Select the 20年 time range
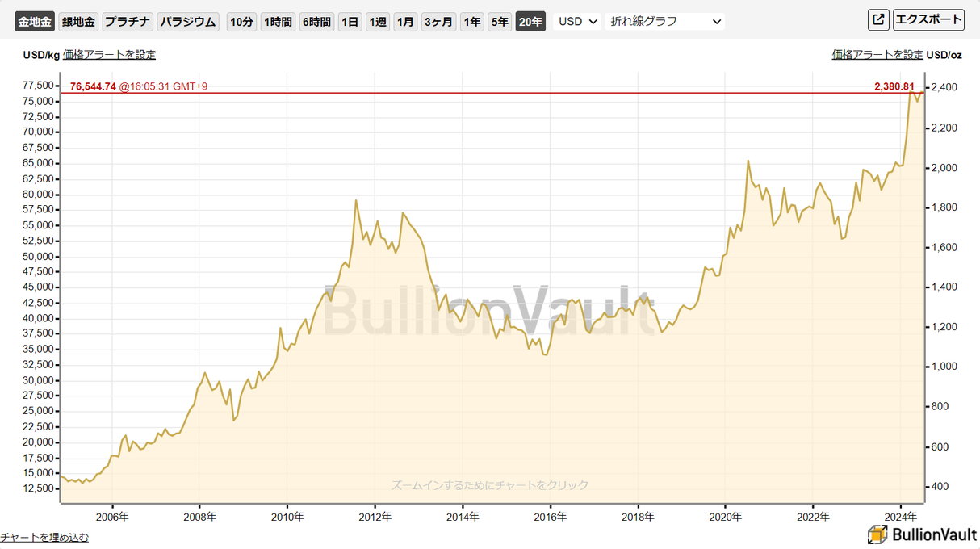Image resolution: width=980 pixels, height=549 pixels. click(530, 22)
